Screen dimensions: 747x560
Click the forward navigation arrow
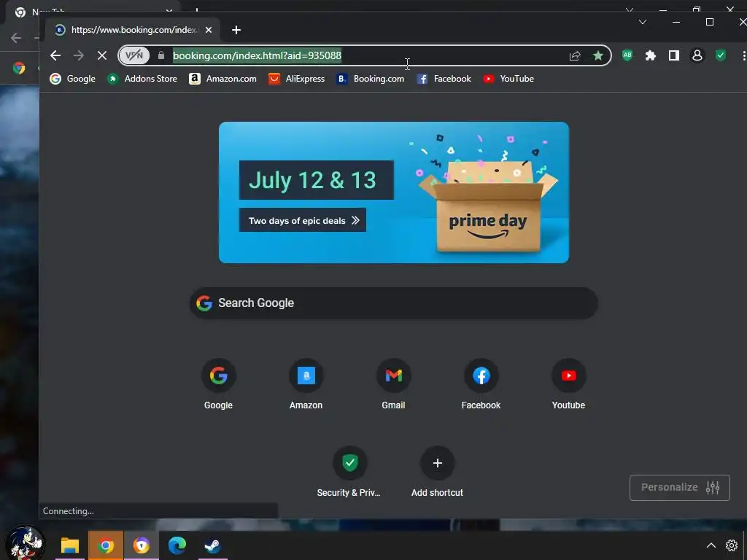[79, 55]
